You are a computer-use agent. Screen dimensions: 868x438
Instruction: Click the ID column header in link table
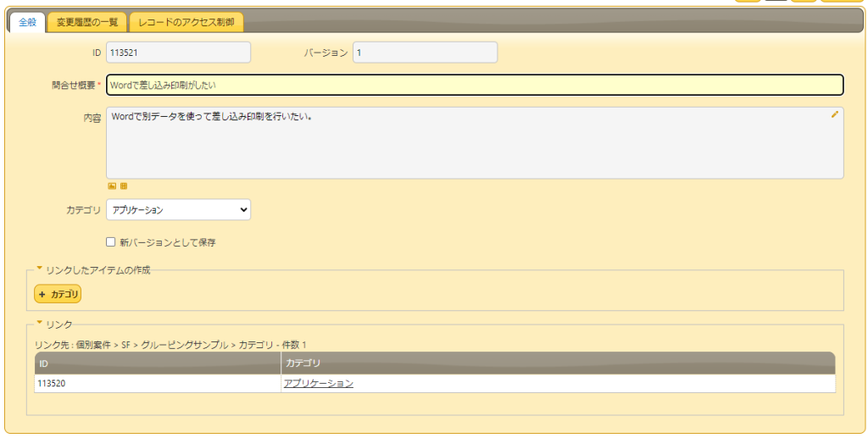(x=158, y=363)
